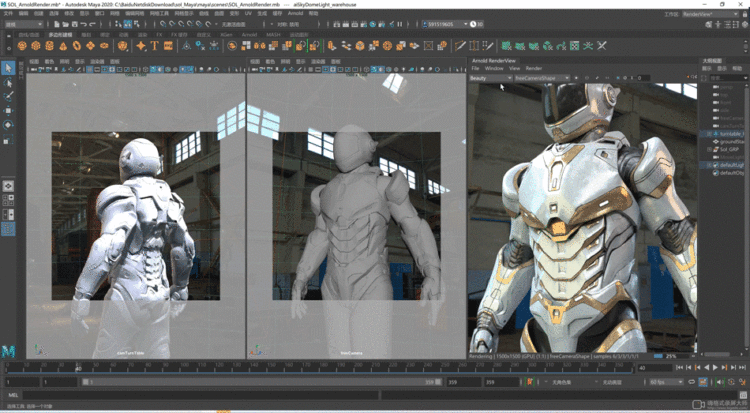
Task: Click the playback range slider bar
Action: point(261,382)
